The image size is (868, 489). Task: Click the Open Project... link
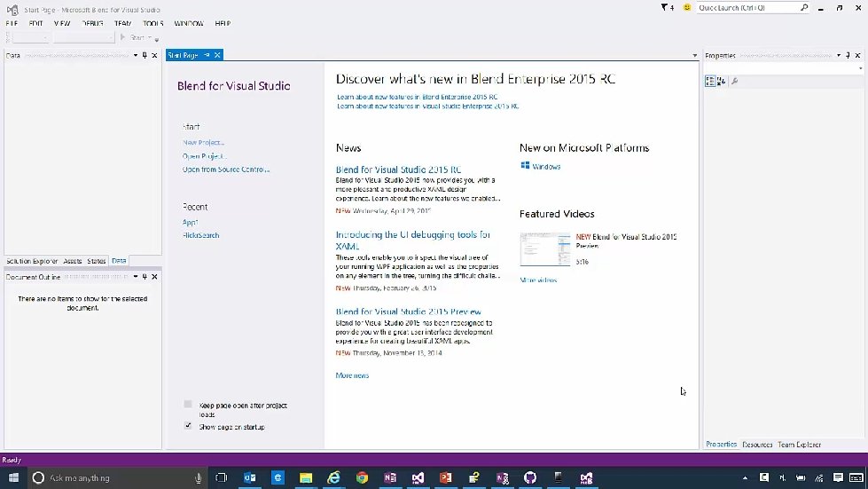point(204,156)
